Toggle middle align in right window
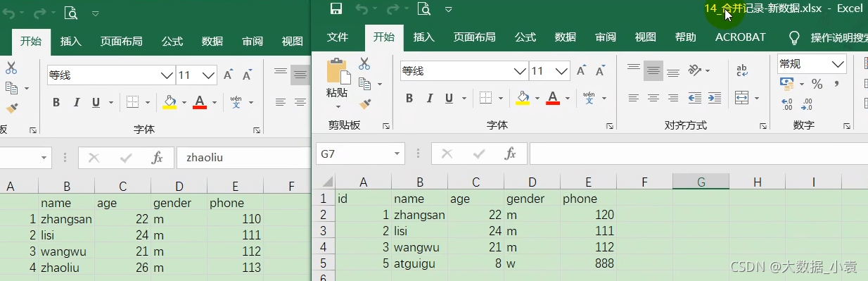This screenshot has width=868, height=281. click(x=653, y=70)
